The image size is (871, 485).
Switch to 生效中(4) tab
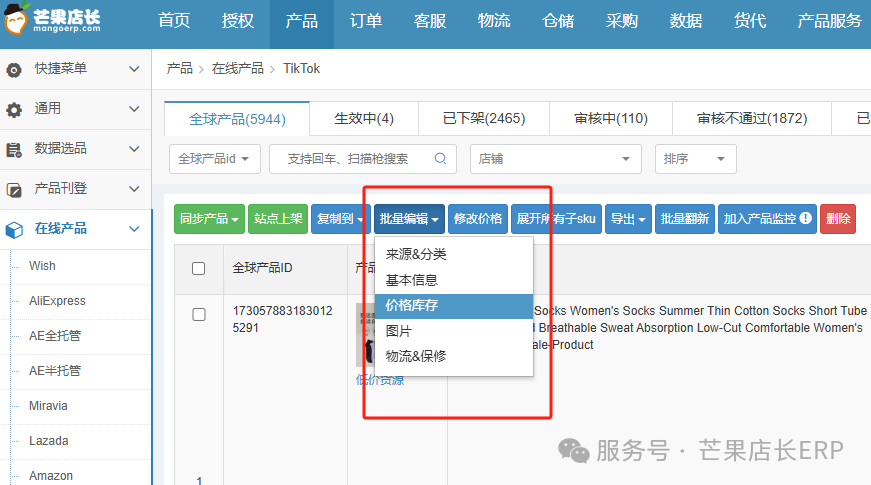[364, 119]
